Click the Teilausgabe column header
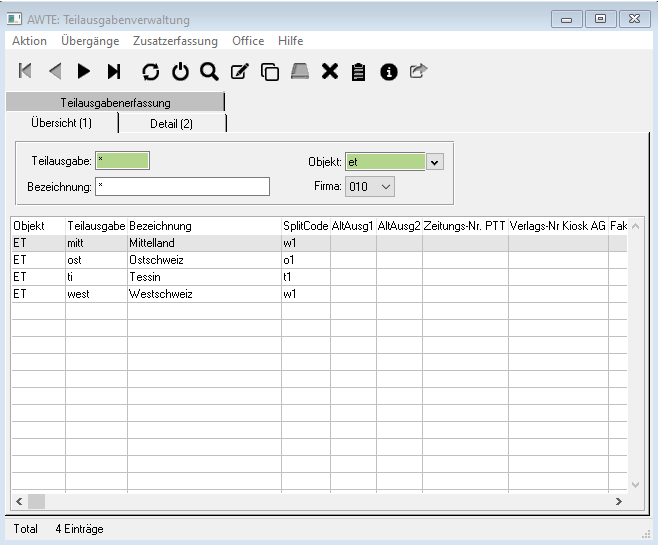This screenshot has width=659, height=545. click(96, 226)
